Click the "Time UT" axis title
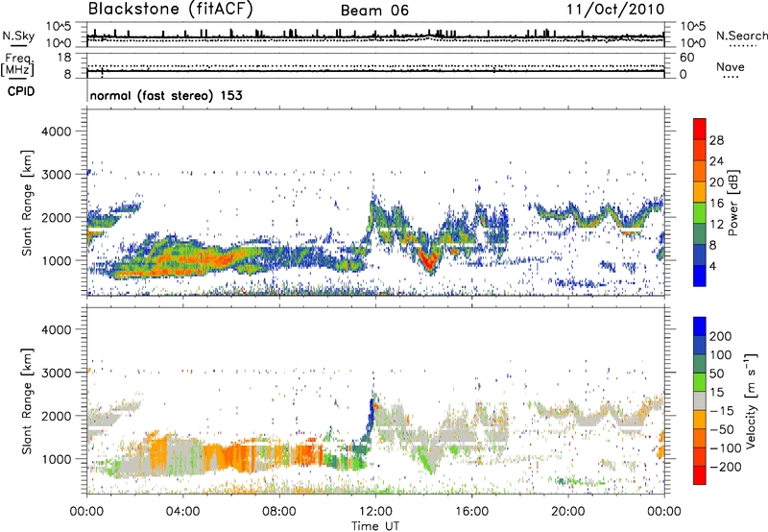768x532 pixels. coord(375,525)
